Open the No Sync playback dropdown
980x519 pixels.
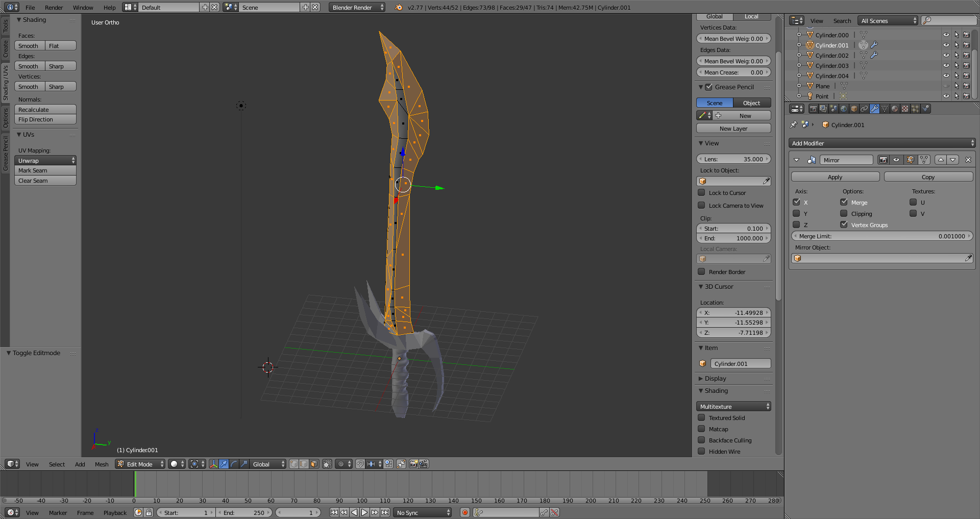click(423, 512)
